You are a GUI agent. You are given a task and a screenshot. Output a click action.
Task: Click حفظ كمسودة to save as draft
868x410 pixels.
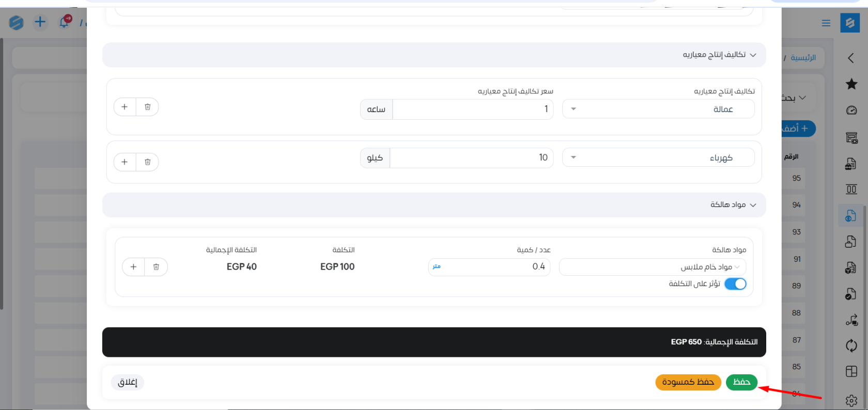click(688, 382)
